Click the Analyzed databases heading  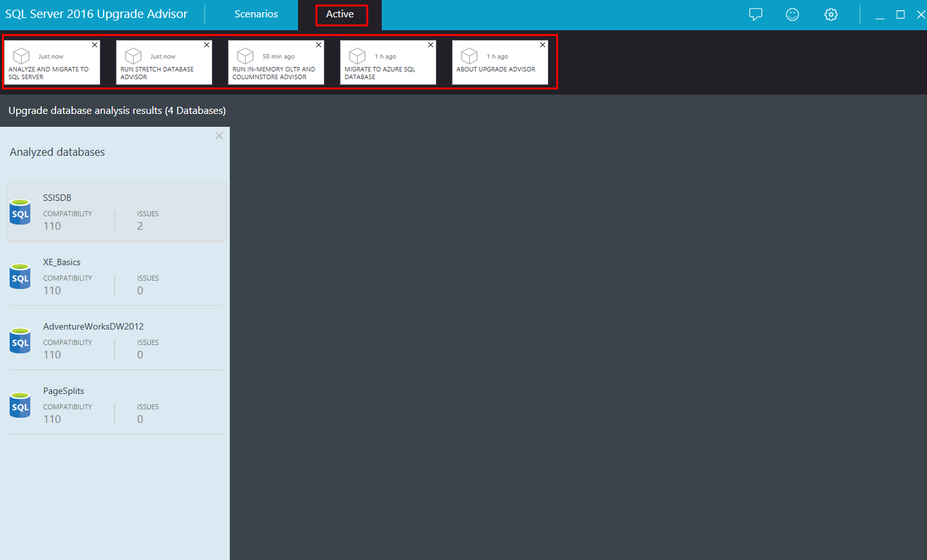[x=57, y=152]
